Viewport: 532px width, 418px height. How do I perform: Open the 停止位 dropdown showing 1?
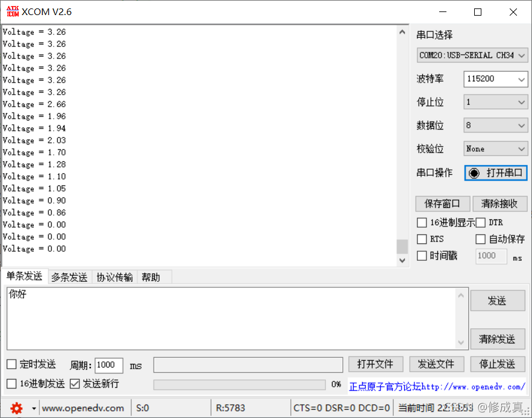(496, 102)
